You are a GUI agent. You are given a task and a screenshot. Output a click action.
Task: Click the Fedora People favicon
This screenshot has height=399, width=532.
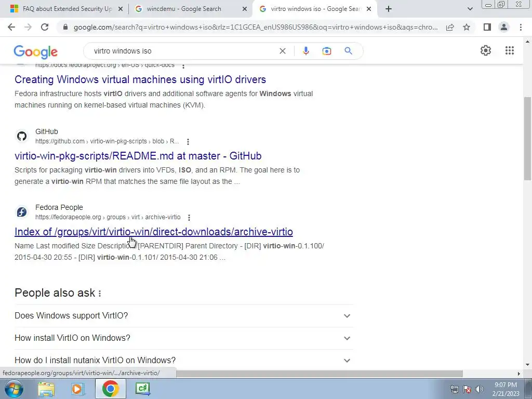22,212
